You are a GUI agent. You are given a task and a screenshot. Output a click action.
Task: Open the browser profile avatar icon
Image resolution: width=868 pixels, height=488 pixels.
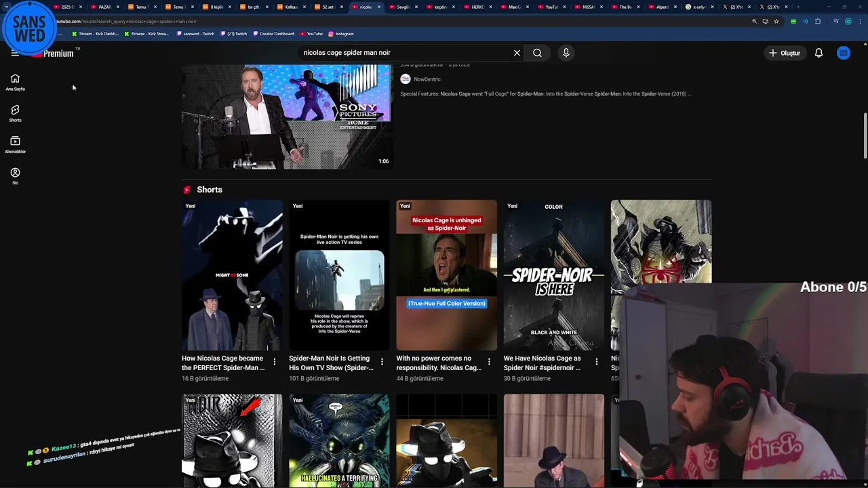(848, 22)
